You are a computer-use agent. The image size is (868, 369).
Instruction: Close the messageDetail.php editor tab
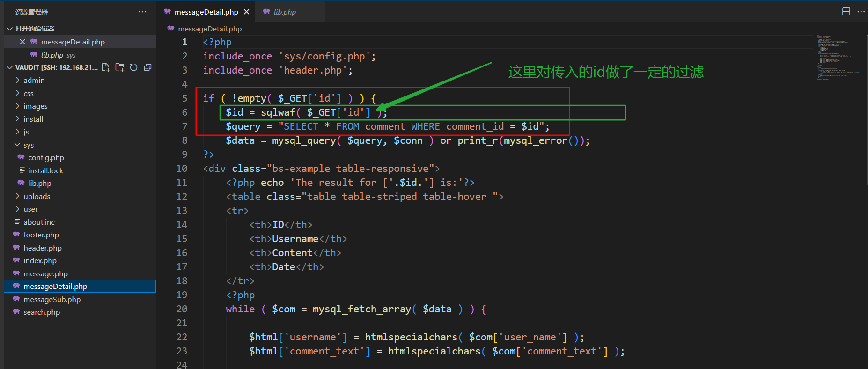point(247,12)
